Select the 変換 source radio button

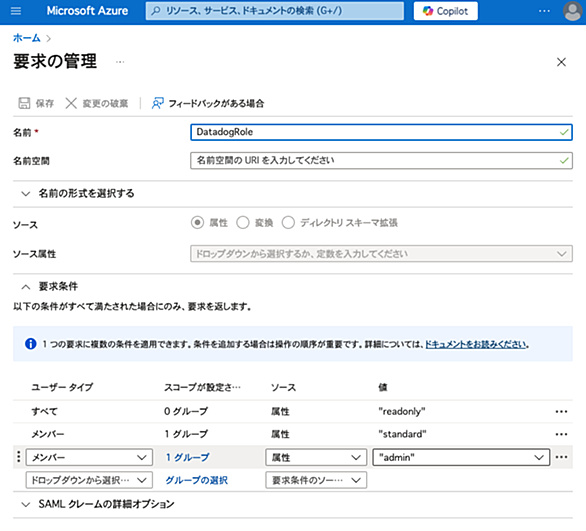point(243,223)
